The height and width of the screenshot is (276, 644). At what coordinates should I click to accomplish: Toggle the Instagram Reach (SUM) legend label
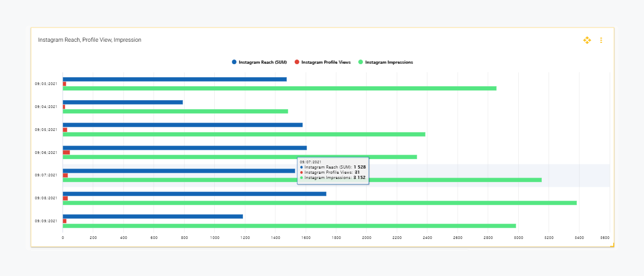click(263, 62)
